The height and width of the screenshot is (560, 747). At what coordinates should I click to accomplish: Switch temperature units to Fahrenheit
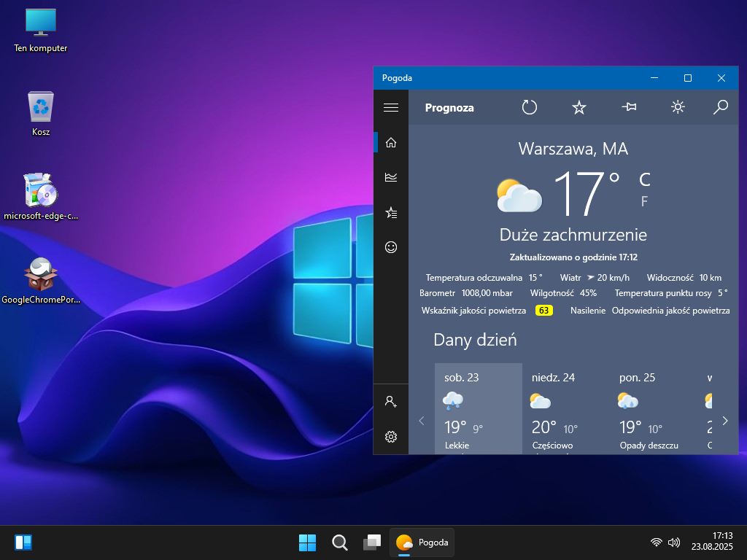(x=644, y=202)
